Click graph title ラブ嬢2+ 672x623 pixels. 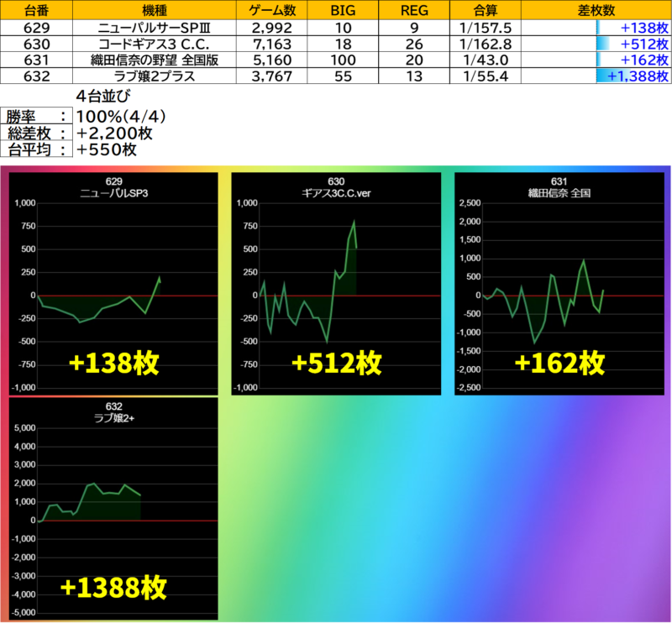pyautogui.click(x=114, y=418)
